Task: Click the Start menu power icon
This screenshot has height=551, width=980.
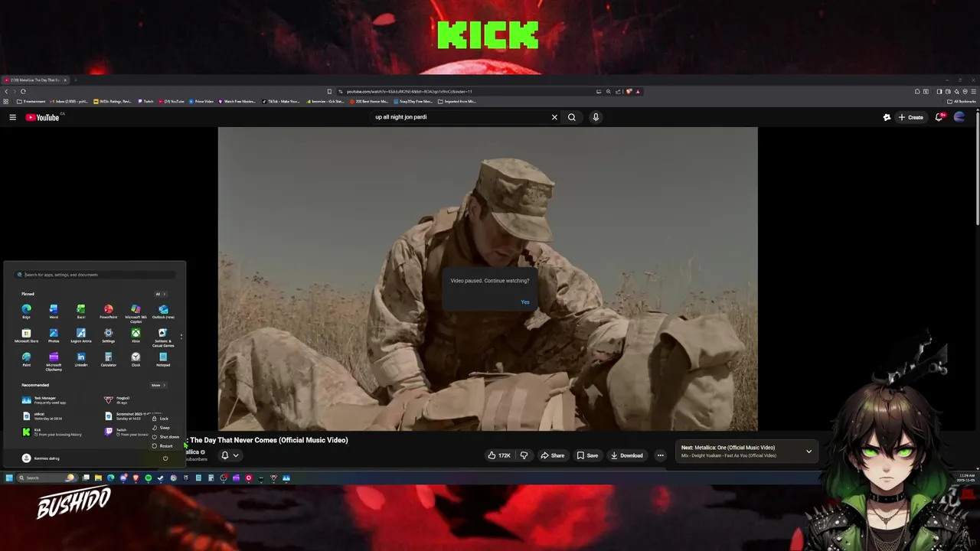Action: pyautogui.click(x=165, y=458)
